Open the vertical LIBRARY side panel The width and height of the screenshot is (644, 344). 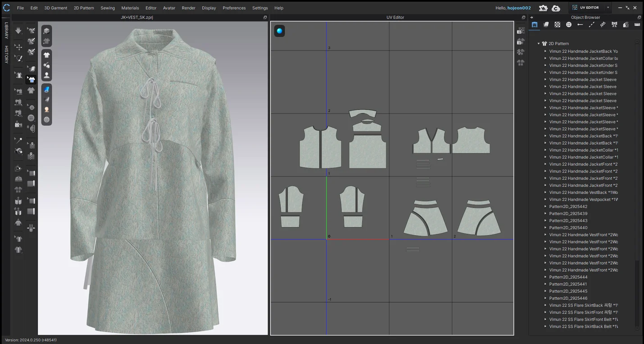pos(6,30)
